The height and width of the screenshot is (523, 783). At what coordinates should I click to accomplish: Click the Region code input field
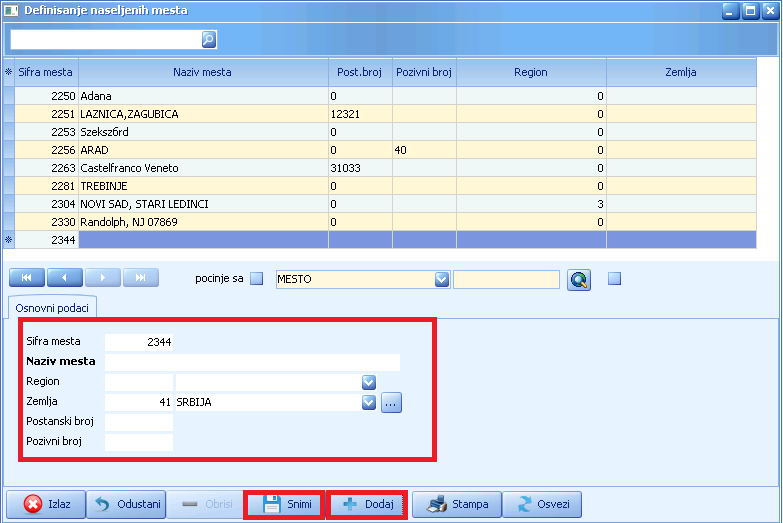coord(139,382)
